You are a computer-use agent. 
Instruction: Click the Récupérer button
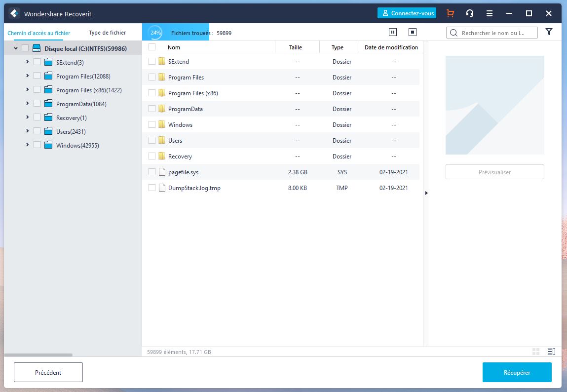click(517, 372)
